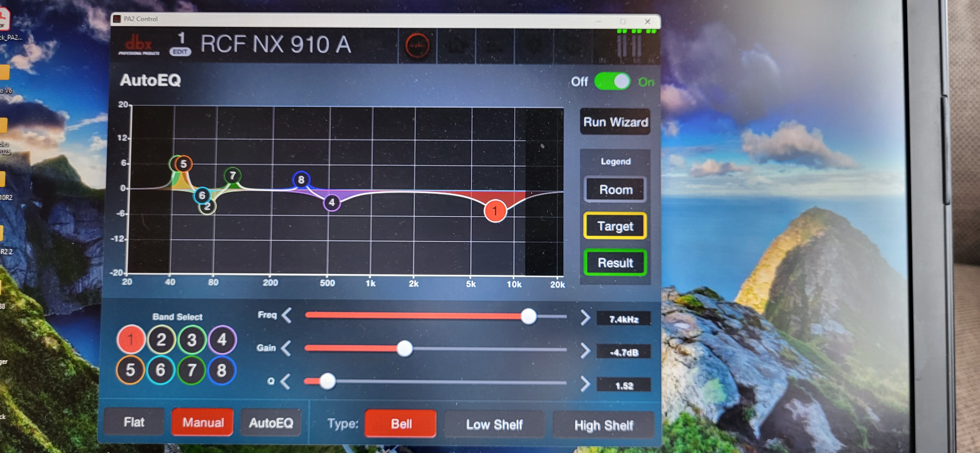The height and width of the screenshot is (453, 980).
Task: Set filter type to Low Shelf
Action: tap(494, 425)
